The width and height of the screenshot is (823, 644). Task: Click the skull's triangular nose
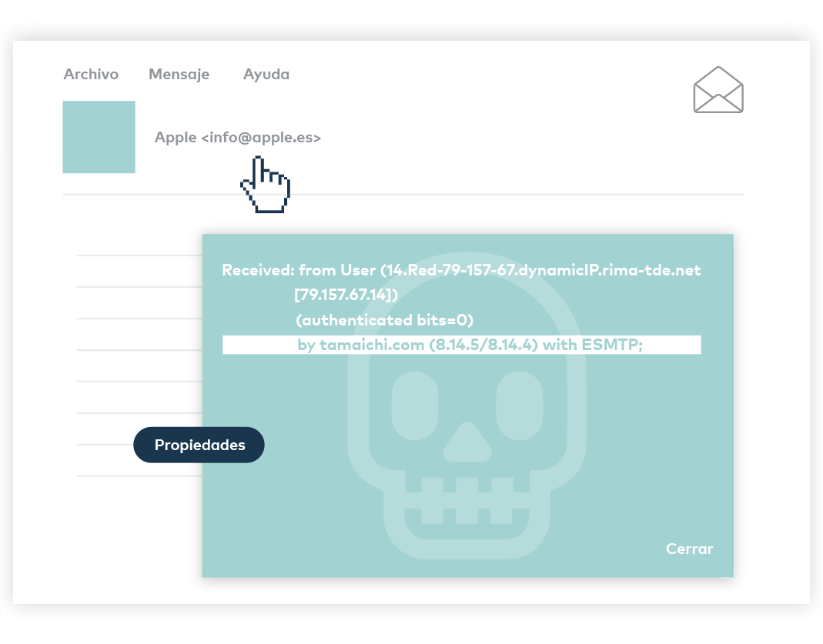coord(467,442)
